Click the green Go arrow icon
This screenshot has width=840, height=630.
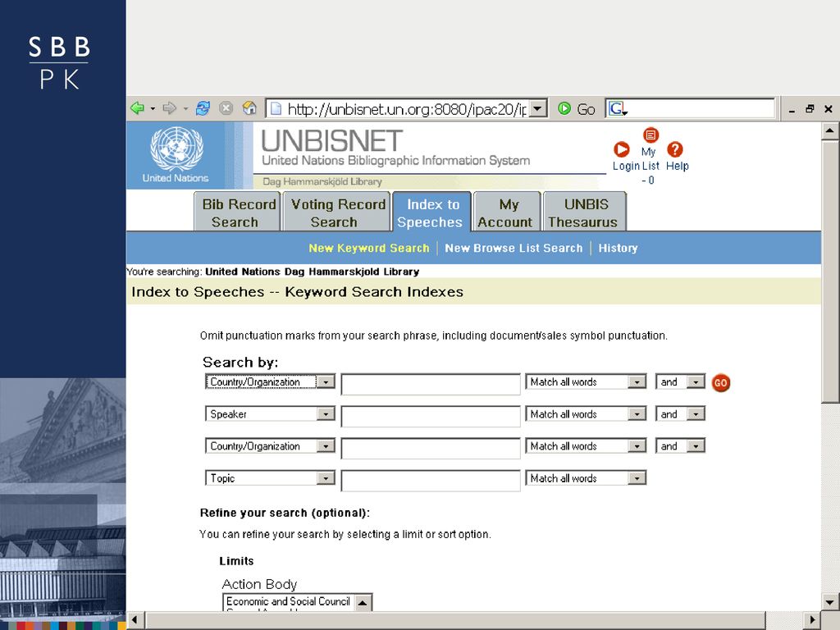pyautogui.click(x=564, y=109)
